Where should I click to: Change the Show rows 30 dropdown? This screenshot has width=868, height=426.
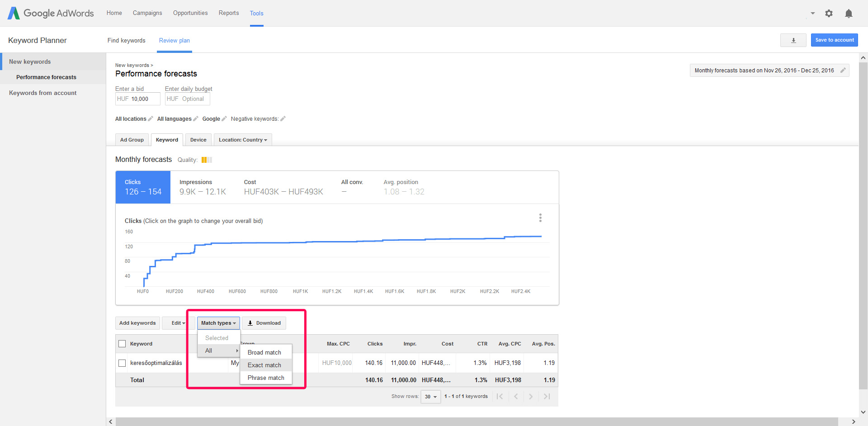pyautogui.click(x=430, y=397)
